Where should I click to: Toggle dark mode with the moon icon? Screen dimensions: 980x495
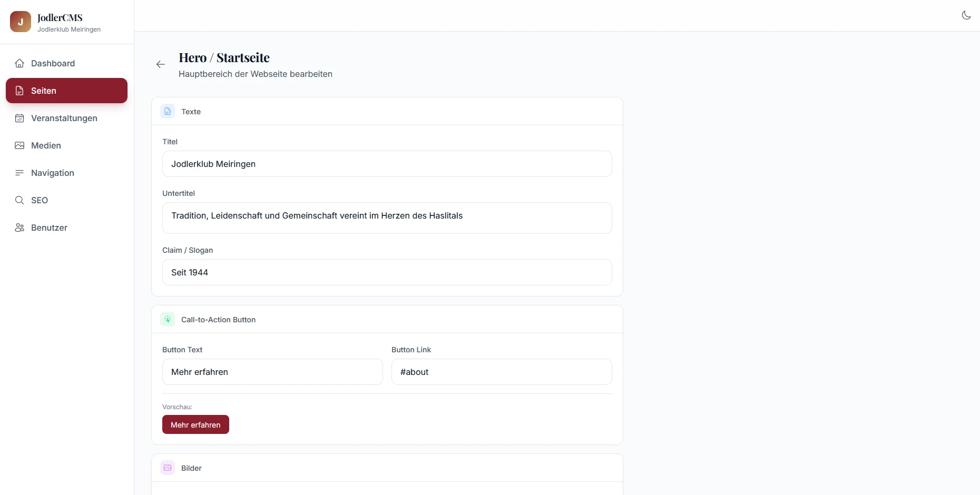(x=966, y=15)
